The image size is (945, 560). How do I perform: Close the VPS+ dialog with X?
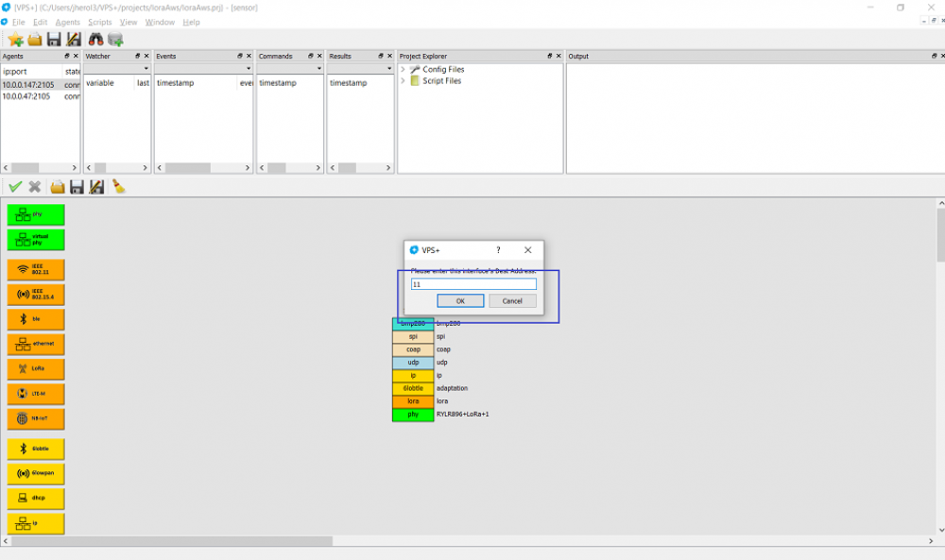[x=528, y=250]
